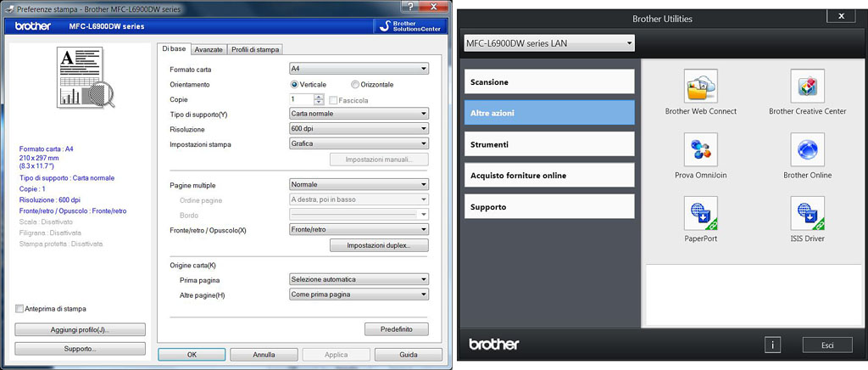
Task: Open Brother Web Connect icon
Action: [x=700, y=87]
